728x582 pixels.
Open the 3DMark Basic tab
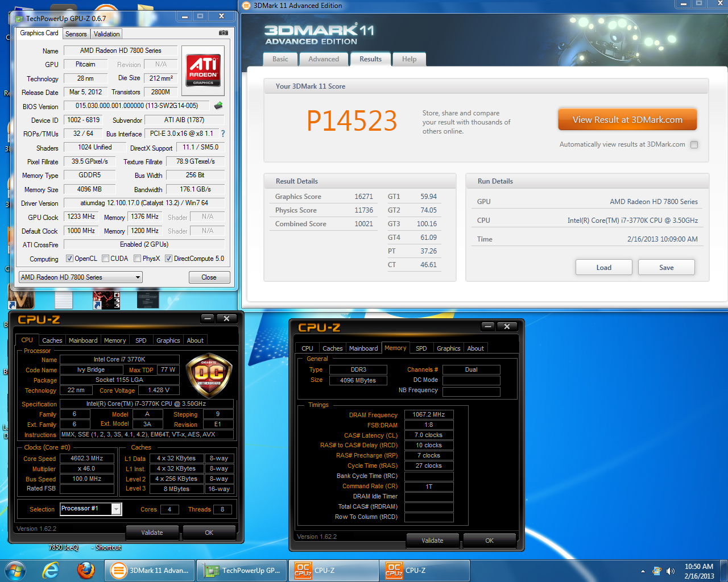[x=280, y=59]
